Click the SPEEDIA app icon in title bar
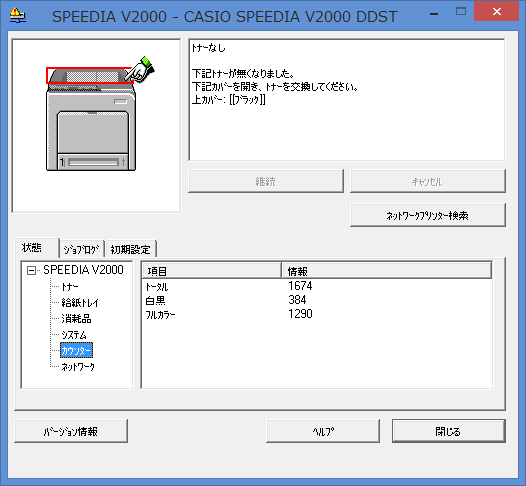 [17, 15]
